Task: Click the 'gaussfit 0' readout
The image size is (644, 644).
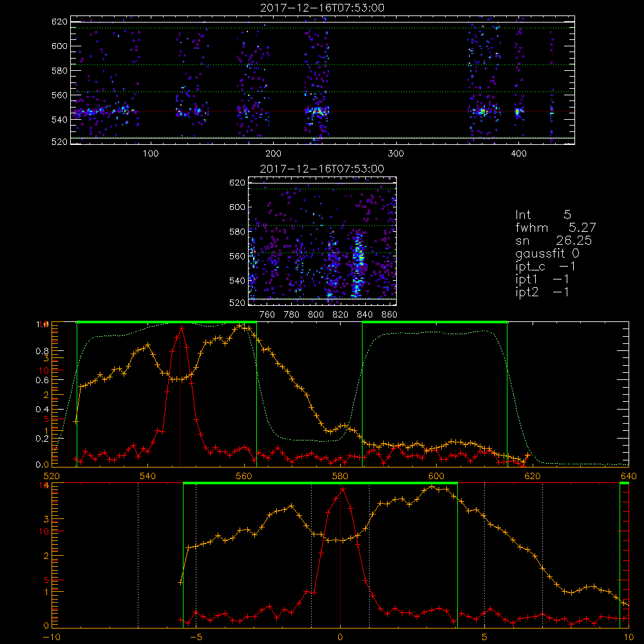Action: click(x=547, y=253)
